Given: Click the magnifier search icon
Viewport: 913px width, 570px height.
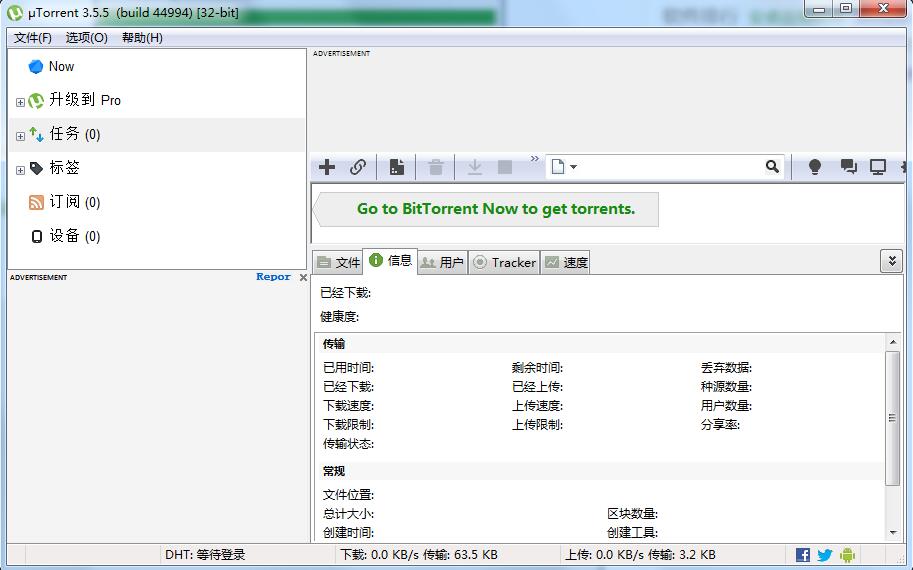Looking at the screenshot, I should pos(772,167).
